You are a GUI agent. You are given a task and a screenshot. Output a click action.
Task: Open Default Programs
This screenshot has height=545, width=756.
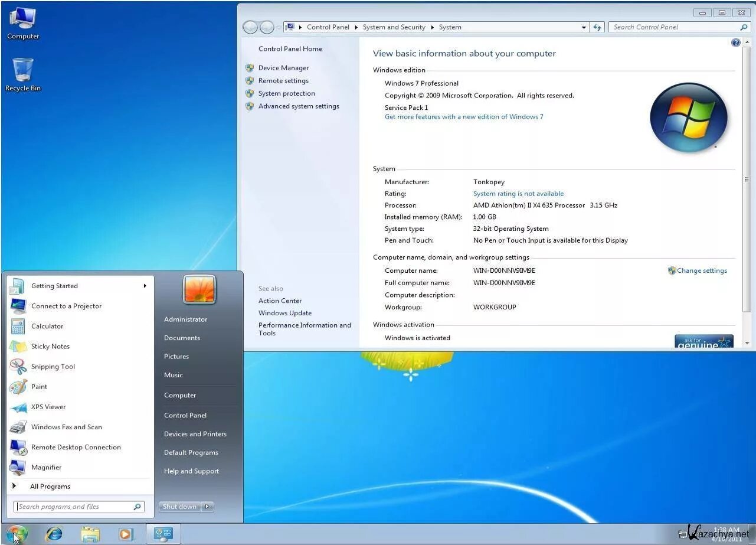191,452
